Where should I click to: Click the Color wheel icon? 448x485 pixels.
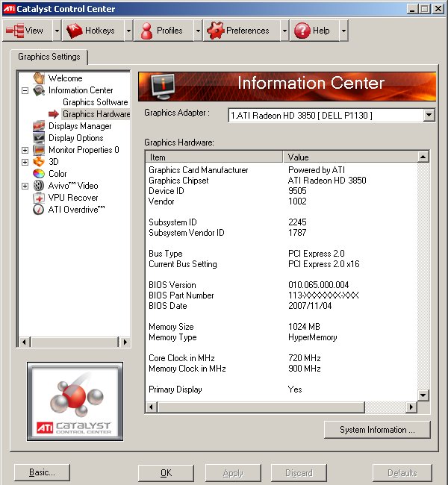click(39, 174)
